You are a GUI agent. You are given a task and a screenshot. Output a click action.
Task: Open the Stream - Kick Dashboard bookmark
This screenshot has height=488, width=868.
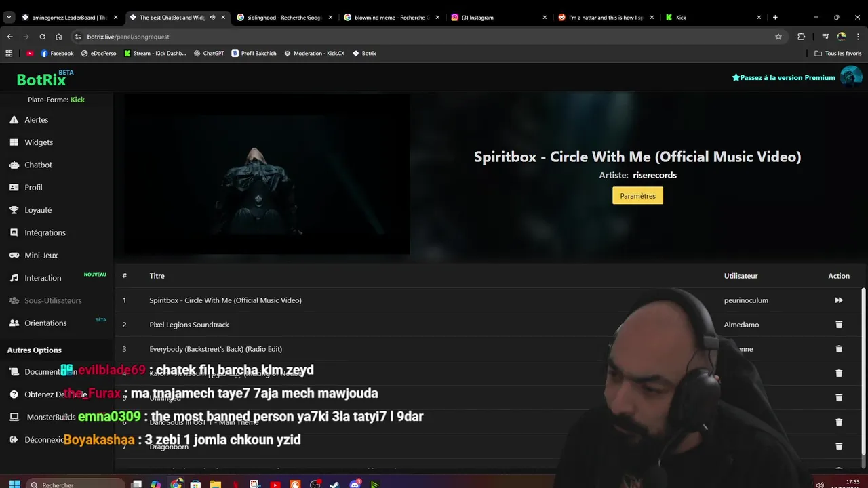pyautogui.click(x=155, y=54)
